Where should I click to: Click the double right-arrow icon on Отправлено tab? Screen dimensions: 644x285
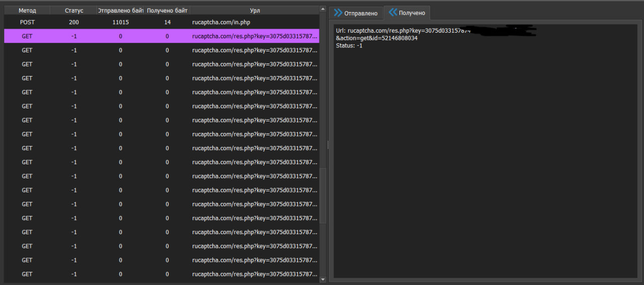click(338, 13)
